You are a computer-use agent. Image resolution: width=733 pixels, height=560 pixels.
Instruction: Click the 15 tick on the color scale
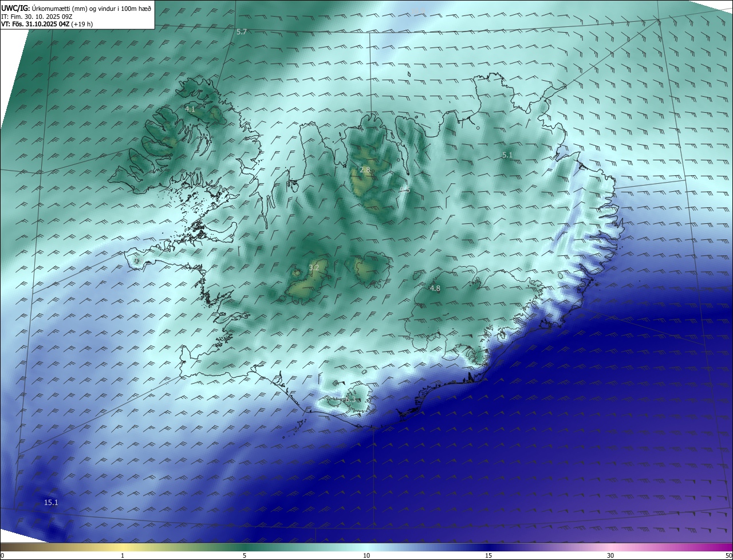click(x=488, y=555)
